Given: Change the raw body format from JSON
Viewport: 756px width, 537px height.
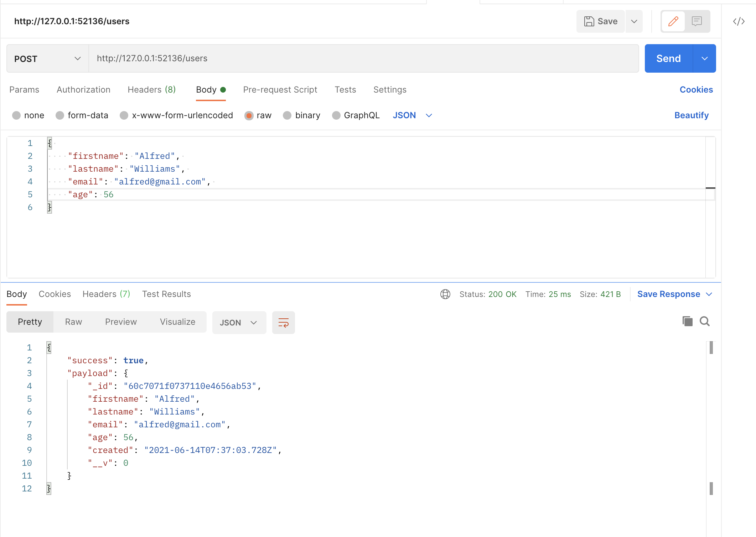Looking at the screenshot, I should pyautogui.click(x=412, y=115).
